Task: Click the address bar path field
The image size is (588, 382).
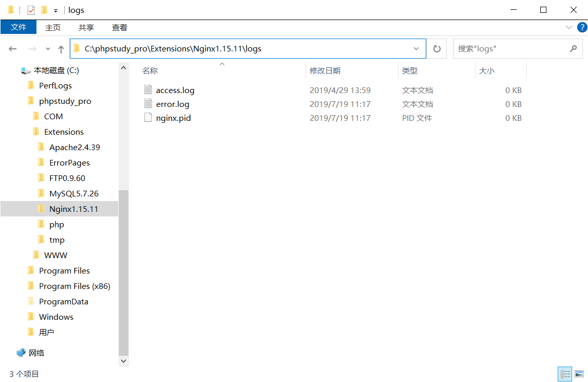Action: [248, 49]
